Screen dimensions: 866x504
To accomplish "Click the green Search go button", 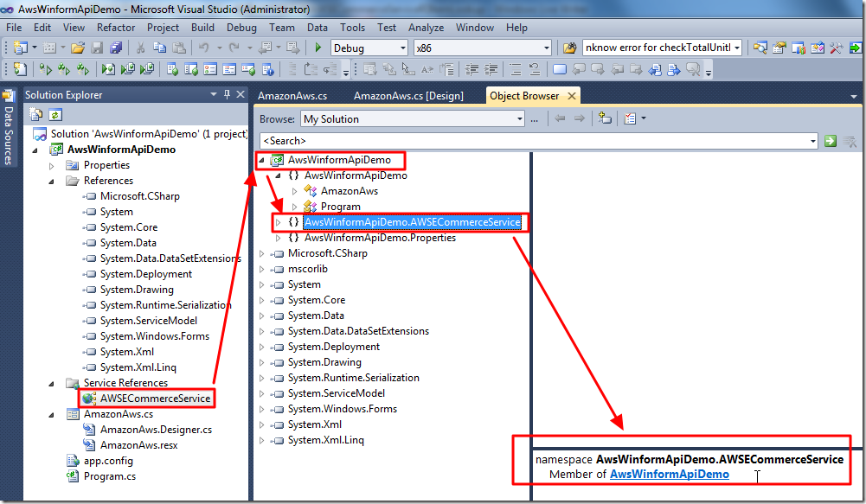I will coord(831,141).
